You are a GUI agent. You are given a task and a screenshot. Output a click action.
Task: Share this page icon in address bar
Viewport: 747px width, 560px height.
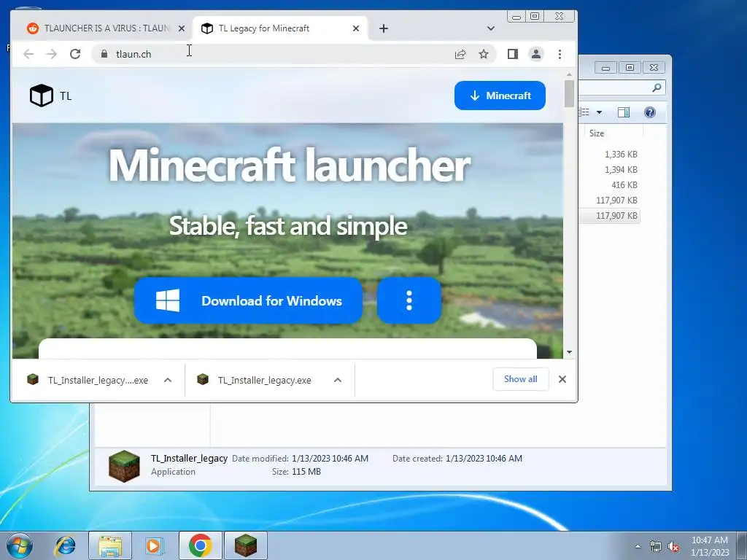click(460, 54)
